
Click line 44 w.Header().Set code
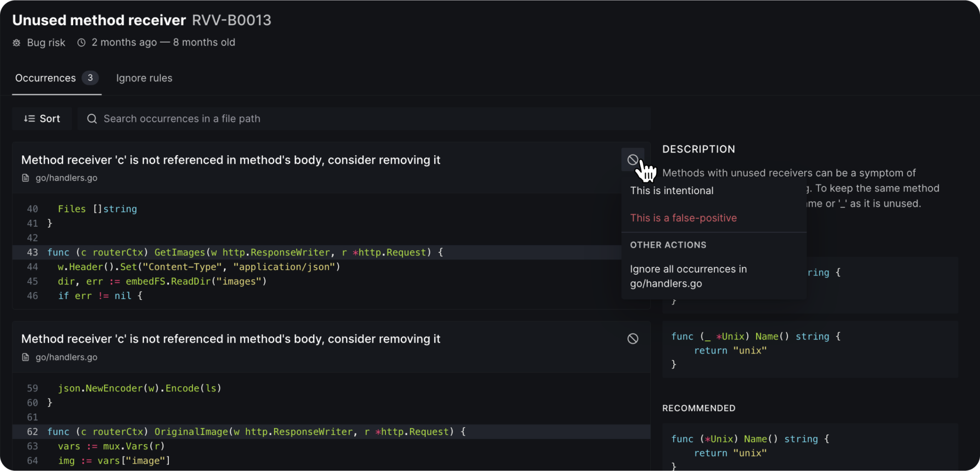(x=199, y=267)
